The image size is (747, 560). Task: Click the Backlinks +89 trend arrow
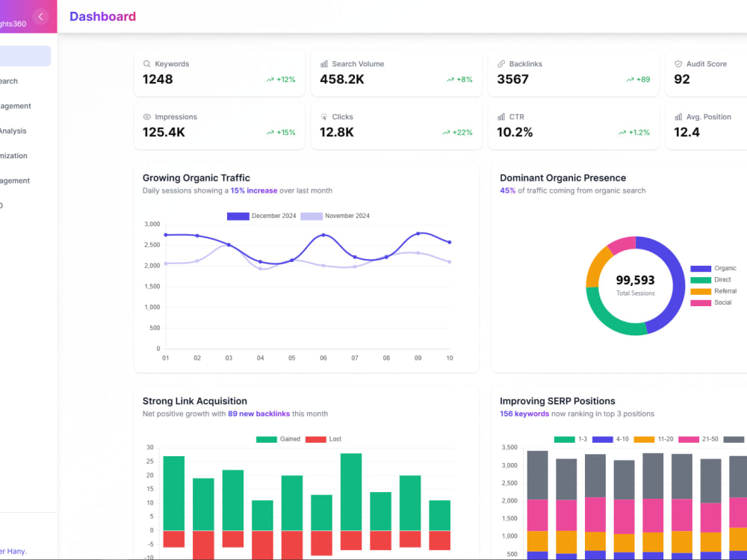click(x=630, y=80)
